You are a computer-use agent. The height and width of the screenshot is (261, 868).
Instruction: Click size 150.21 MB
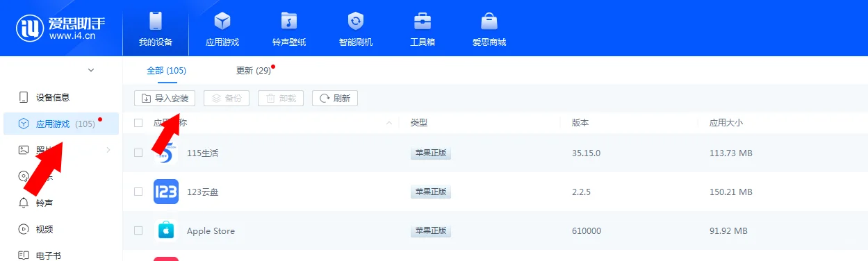[730, 192]
